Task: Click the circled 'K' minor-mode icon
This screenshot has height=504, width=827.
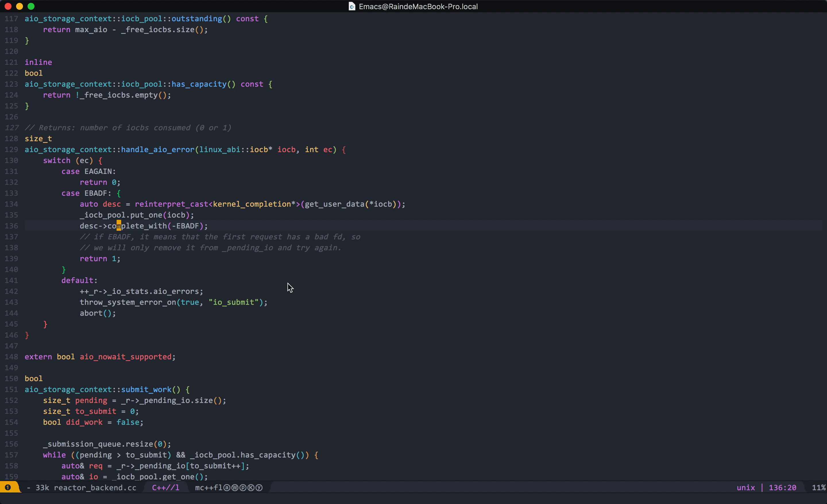Action: 251,488
